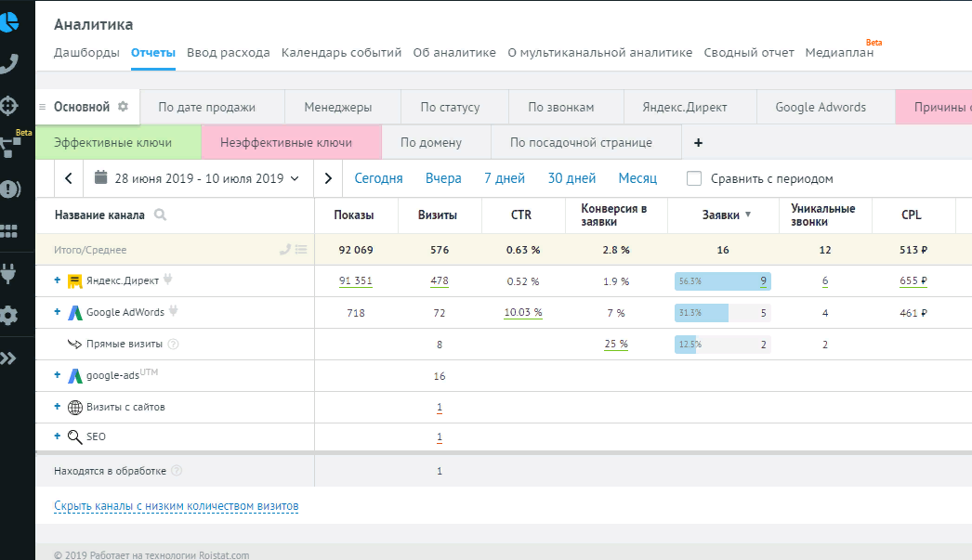Image resolution: width=972 pixels, height=560 pixels.
Task: Open the integrations plug icon in sidebar
Action: click(9, 273)
